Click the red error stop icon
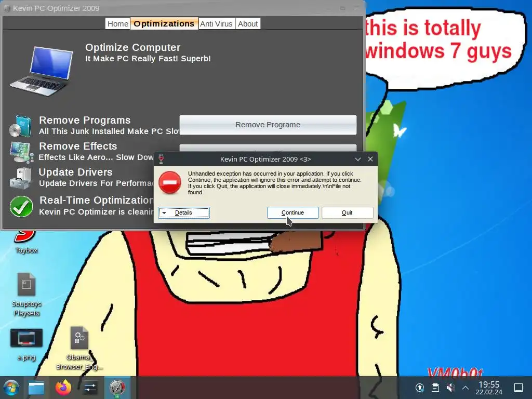The image size is (532, 399). pyautogui.click(x=170, y=182)
